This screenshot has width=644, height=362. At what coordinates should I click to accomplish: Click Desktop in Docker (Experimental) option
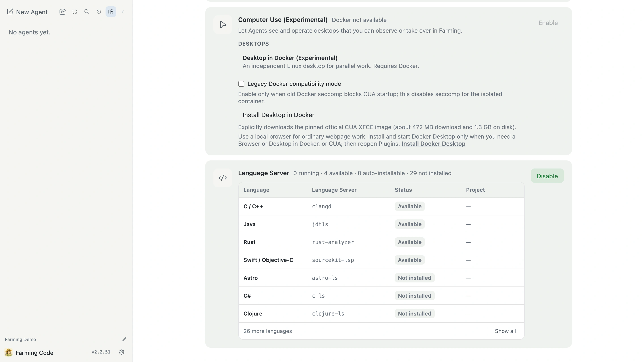[331, 62]
